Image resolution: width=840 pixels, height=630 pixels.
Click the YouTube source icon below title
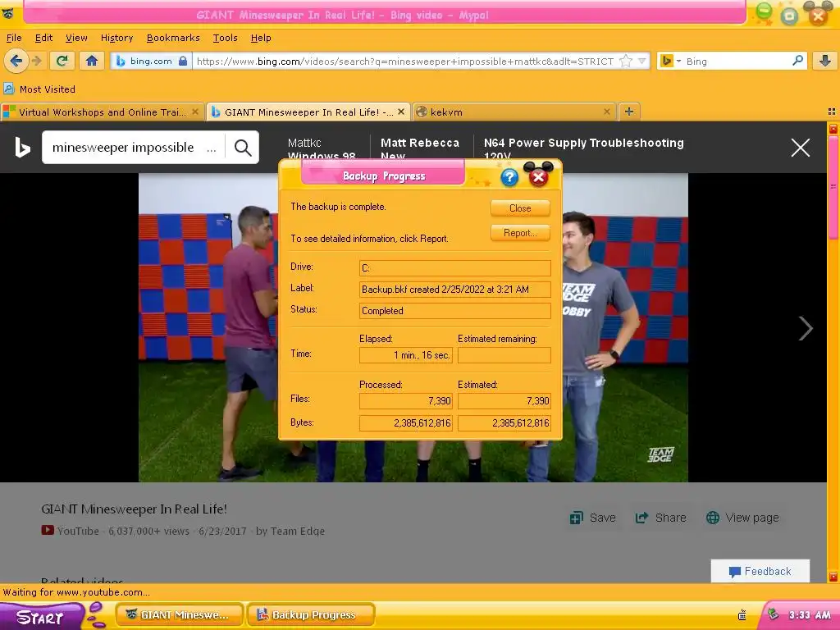click(x=47, y=531)
